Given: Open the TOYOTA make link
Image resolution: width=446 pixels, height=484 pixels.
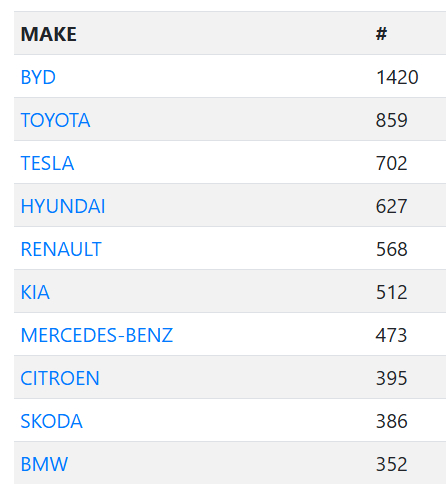Looking at the screenshot, I should (x=55, y=120).
